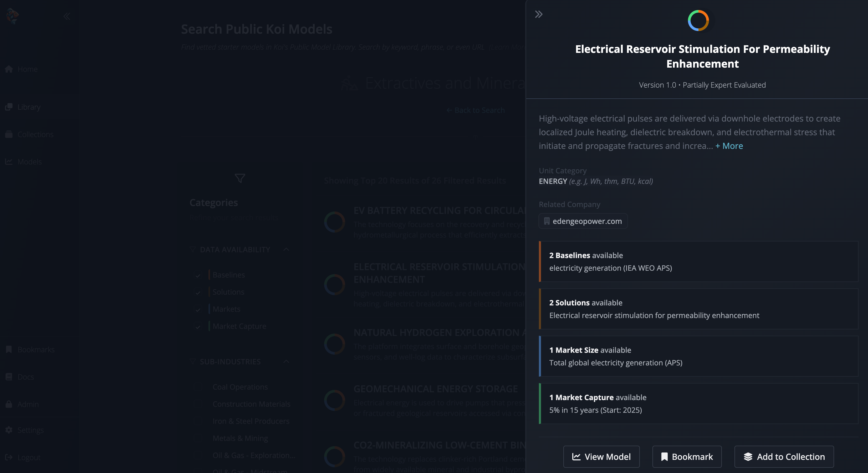This screenshot has width=868, height=473.
Task: Bookmark this model
Action: click(687, 456)
